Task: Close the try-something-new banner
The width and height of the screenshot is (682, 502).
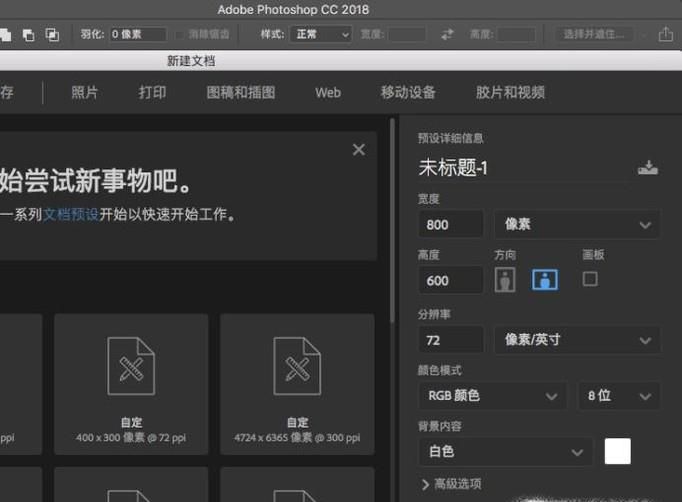Action: pyautogui.click(x=359, y=150)
